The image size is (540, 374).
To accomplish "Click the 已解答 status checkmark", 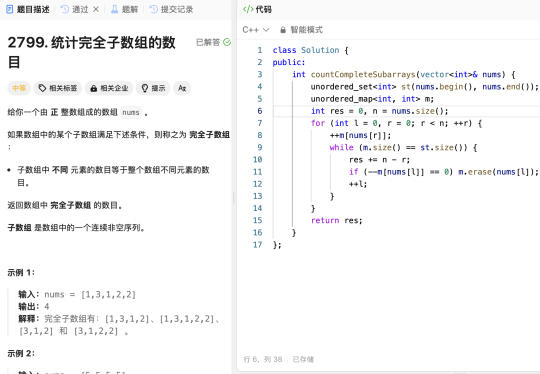I will [227, 42].
